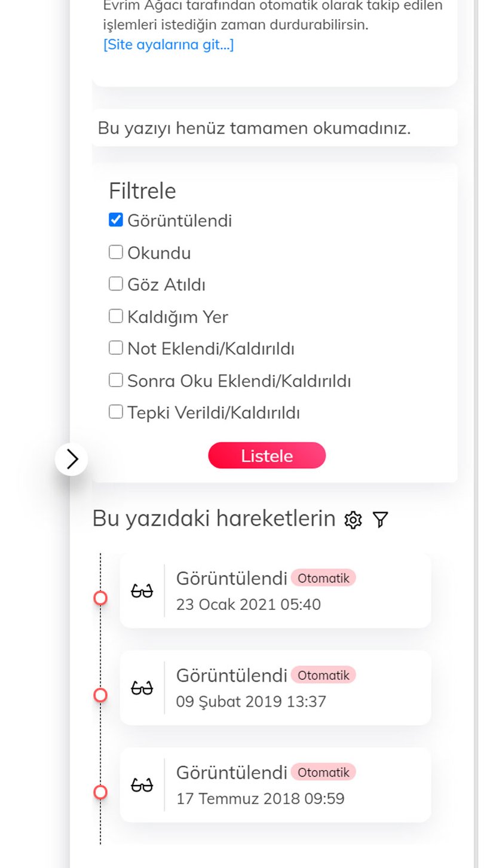Click glasses icon on 09 Şubat 2019 entry
The width and height of the screenshot is (493, 868).
[142, 688]
